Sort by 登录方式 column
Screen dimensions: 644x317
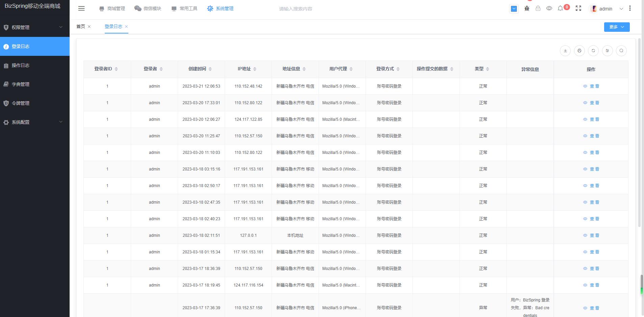pyautogui.click(x=398, y=69)
